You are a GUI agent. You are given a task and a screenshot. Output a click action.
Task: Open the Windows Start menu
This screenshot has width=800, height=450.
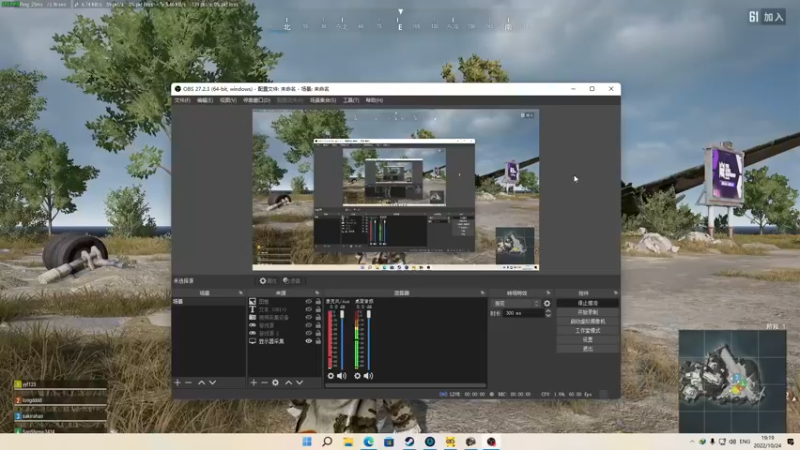pos(307,441)
